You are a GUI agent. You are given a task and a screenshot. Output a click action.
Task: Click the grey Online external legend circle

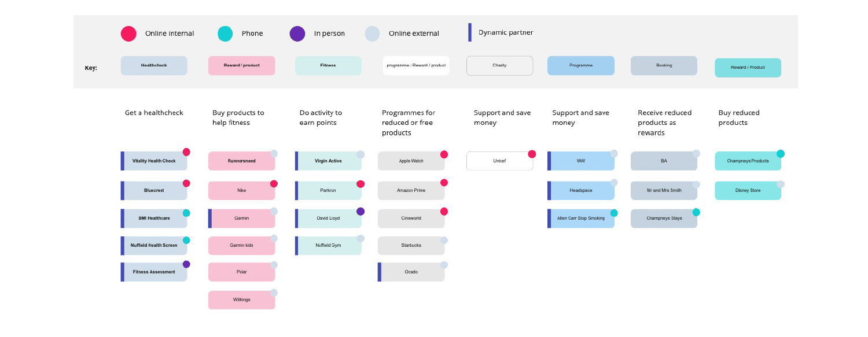(372, 34)
